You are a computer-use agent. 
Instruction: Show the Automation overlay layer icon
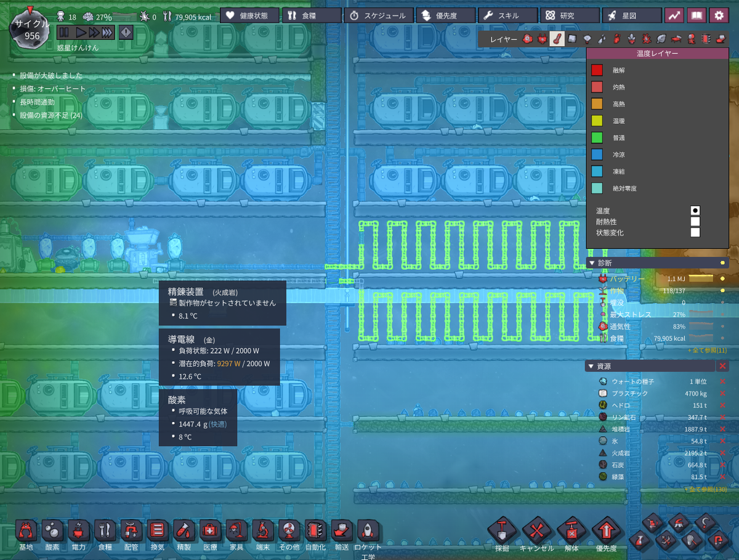(x=706, y=39)
